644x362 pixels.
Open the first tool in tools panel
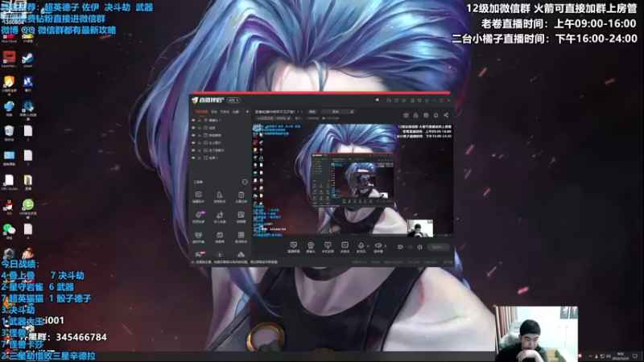198,197
